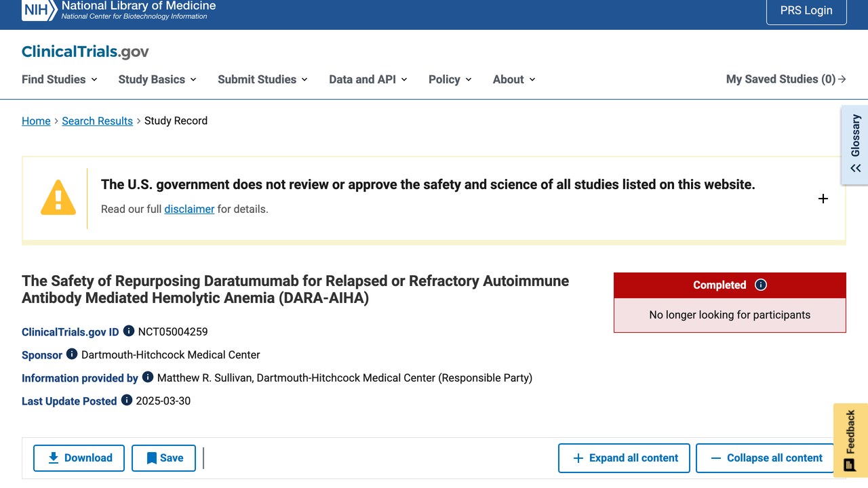Open the Data and API menu

pos(368,79)
